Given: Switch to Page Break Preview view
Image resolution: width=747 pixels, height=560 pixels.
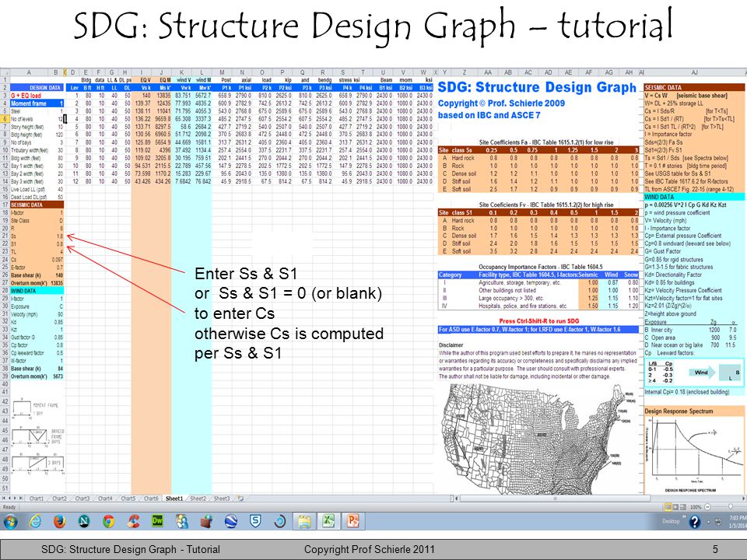Looking at the screenshot, I should point(683,507).
